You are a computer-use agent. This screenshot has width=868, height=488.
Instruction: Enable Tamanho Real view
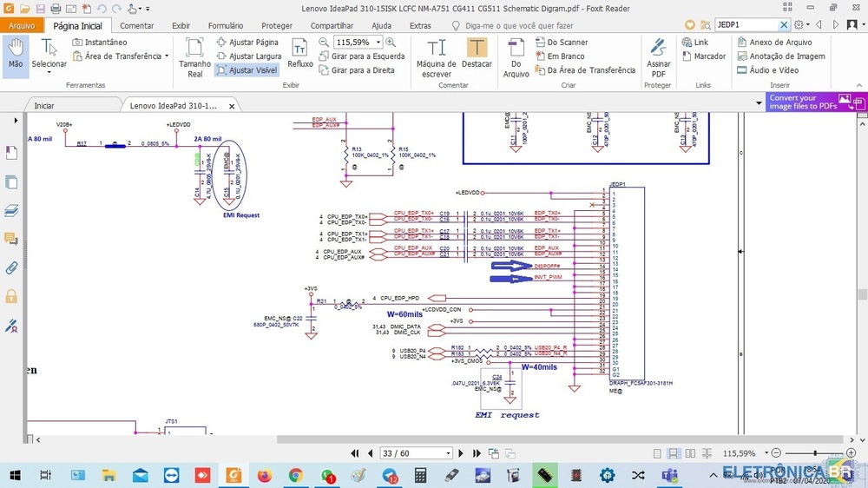(194, 56)
